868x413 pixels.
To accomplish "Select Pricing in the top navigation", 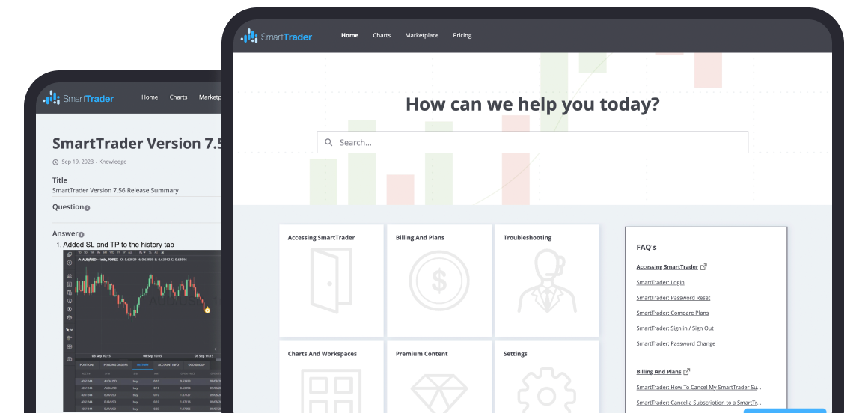I will 462,36.
